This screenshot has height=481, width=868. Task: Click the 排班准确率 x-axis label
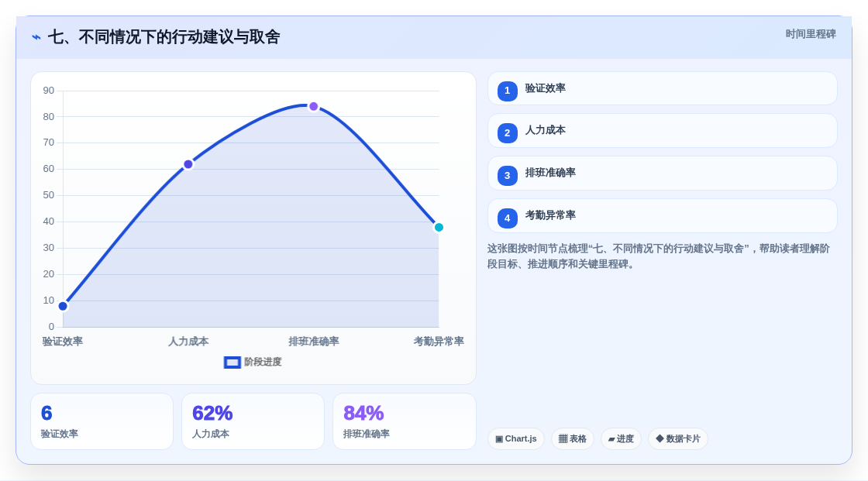(314, 342)
